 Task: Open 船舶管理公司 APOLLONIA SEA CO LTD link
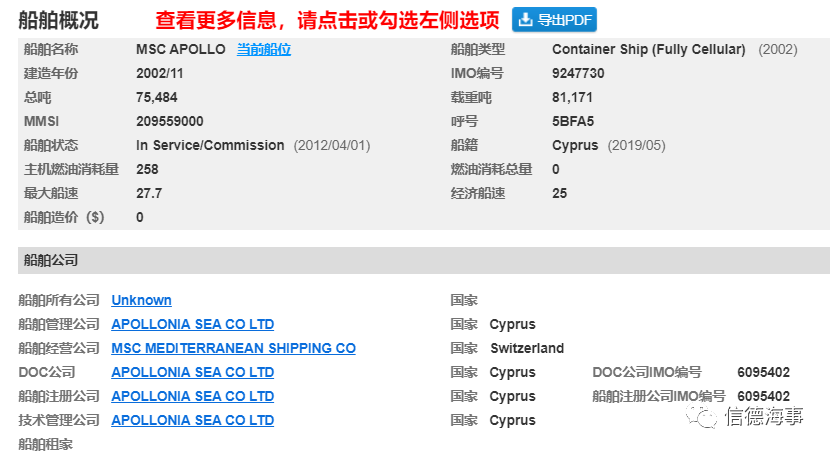[x=192, y=324]
